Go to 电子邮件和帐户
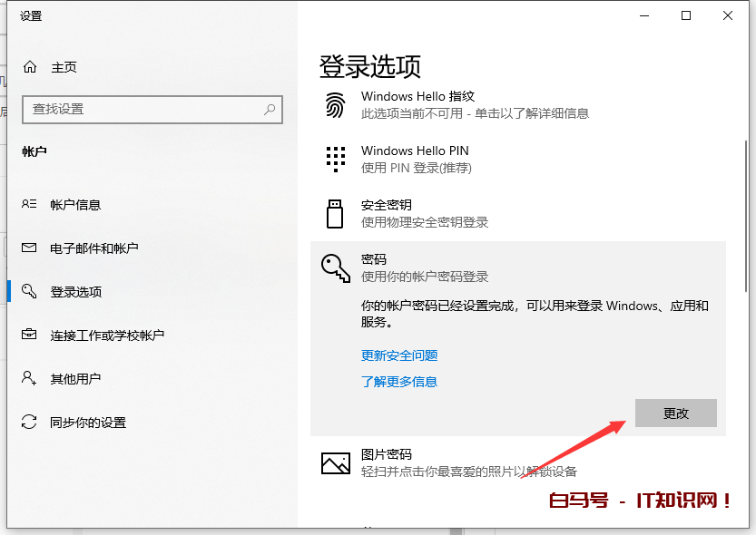The height and width of the screenshot is (535, 756). pos(94,248)
